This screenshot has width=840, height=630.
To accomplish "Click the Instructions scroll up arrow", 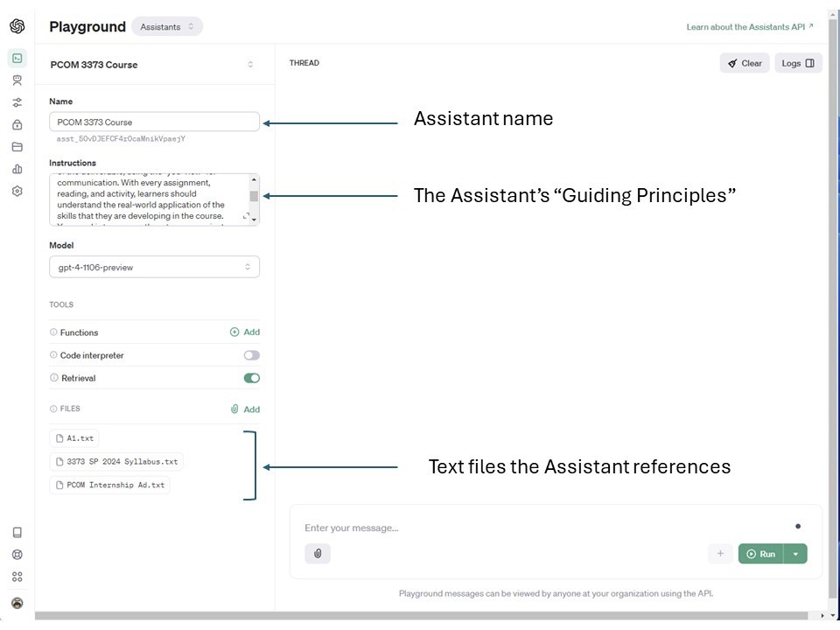I will (254, 179).
